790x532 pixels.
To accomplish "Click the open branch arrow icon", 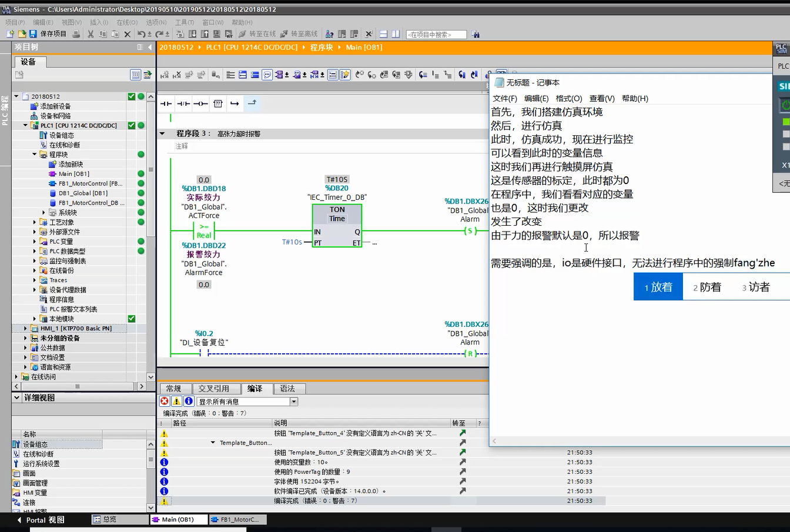I will tap(235, 103).
